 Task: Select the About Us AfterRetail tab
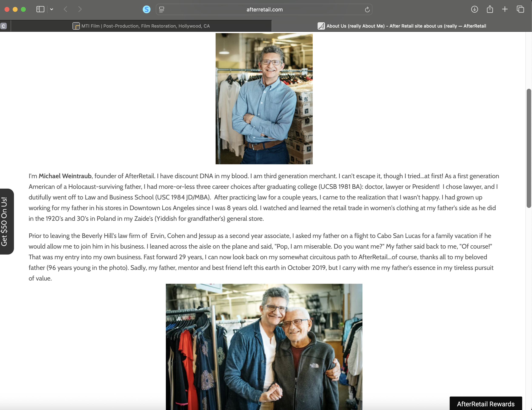[402, 26]
